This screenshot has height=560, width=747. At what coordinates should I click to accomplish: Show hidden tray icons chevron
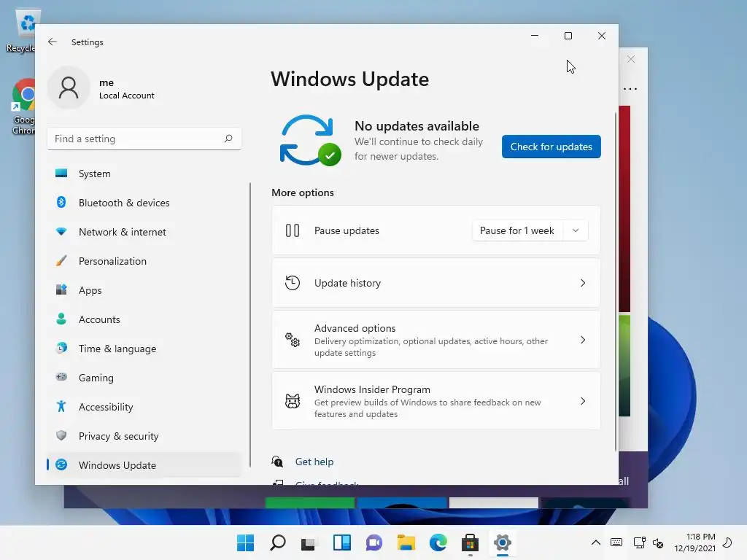click(595, 542)
